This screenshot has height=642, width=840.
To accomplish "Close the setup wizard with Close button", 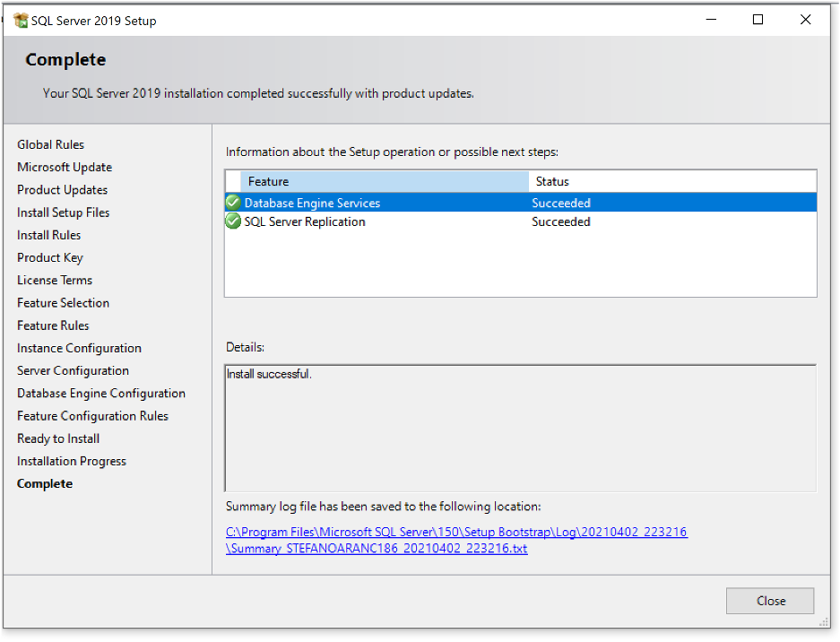I will [x=770, y=601].
